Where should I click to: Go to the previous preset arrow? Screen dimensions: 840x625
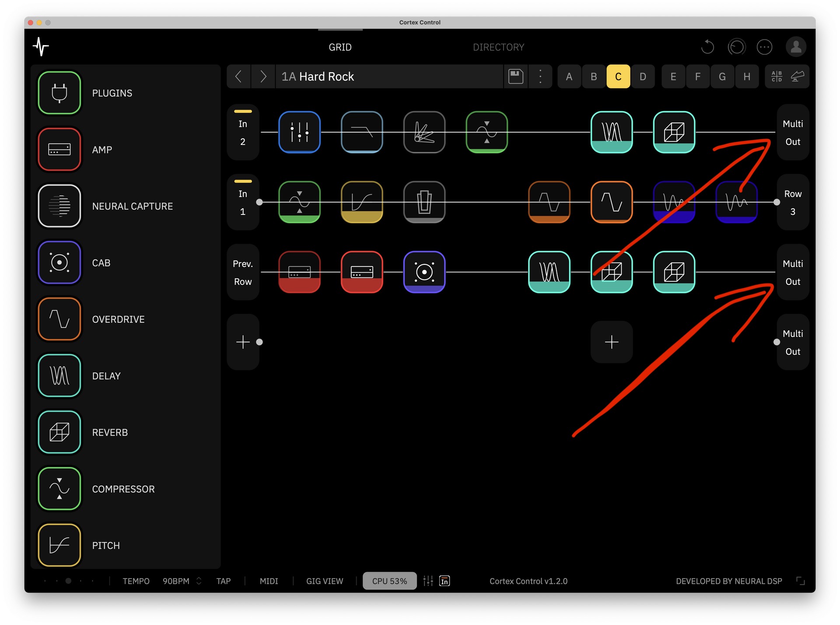tap(238, 77)
